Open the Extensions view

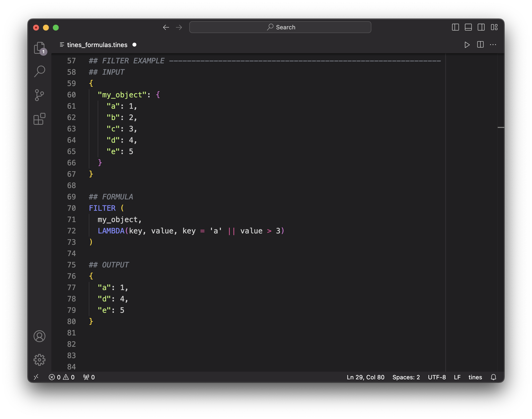39,119
